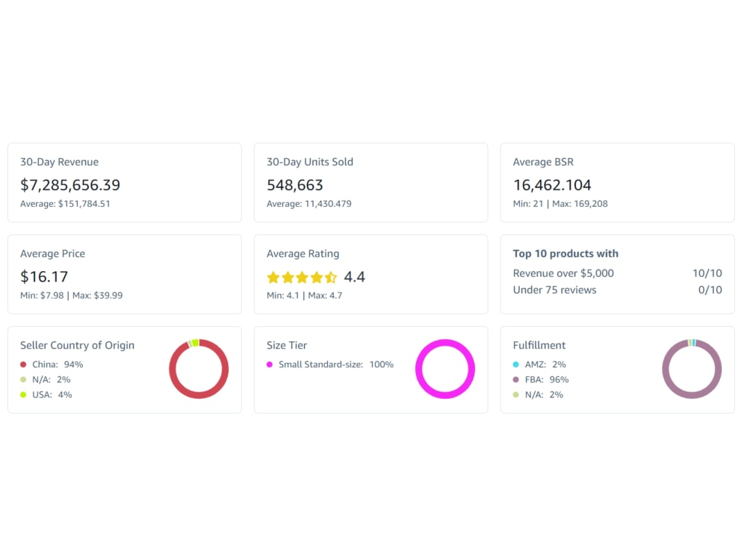The height and width of the screenshot is (560, 747).
Task: Click the BSR Min 21 Max 169,208 line
Action: click(x=560, y=204)
